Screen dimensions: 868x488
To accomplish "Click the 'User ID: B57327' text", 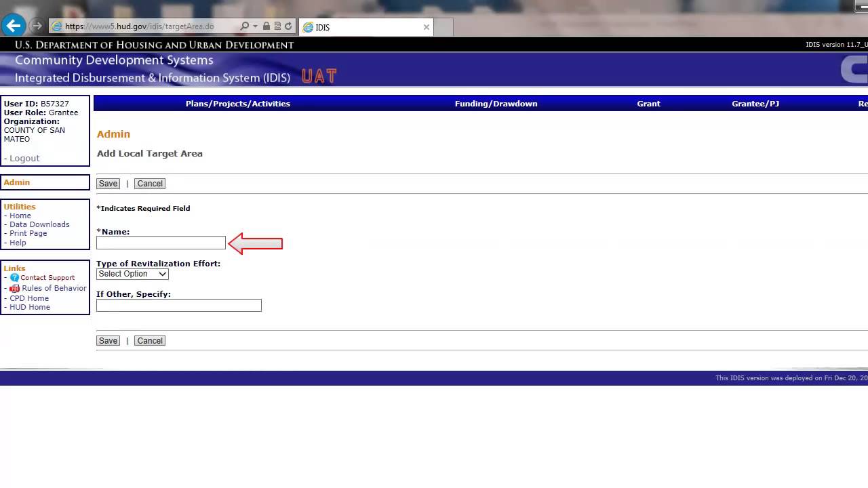I will click(x=37, y=104).
